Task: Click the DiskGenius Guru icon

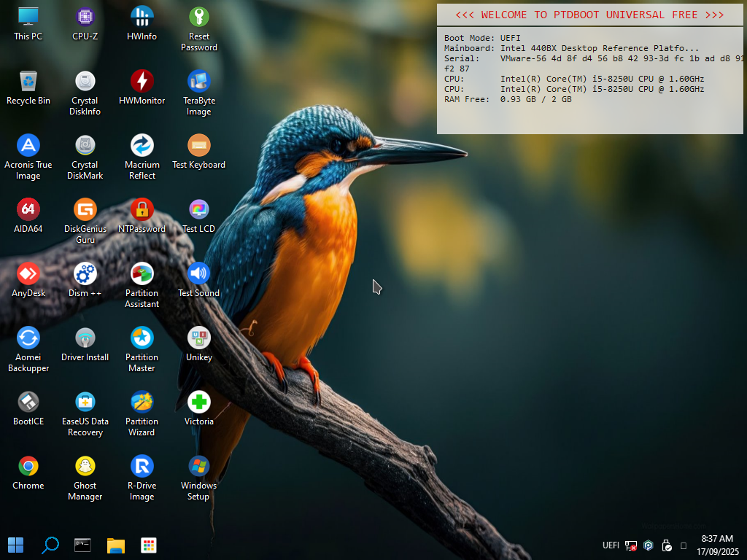Action: tap(85, 209)
